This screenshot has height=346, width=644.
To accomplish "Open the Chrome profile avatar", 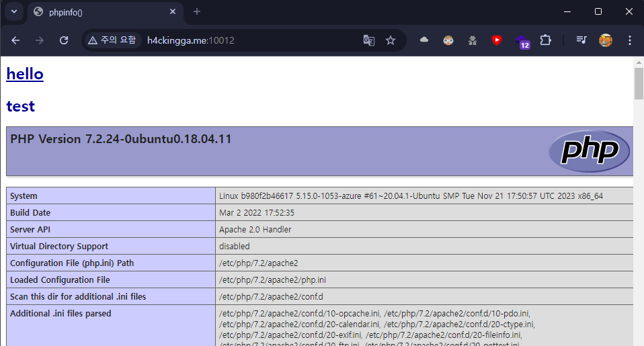I will tap(606, 40).
